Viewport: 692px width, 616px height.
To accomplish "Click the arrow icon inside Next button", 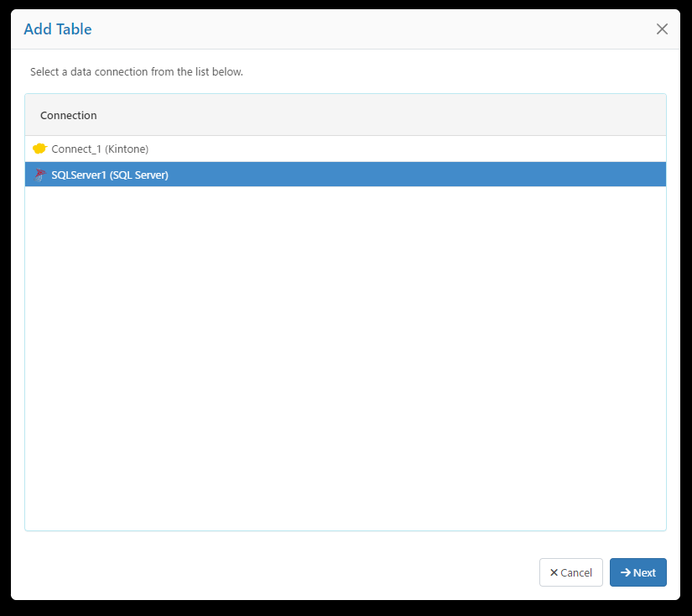I will (x=625, y=572).
